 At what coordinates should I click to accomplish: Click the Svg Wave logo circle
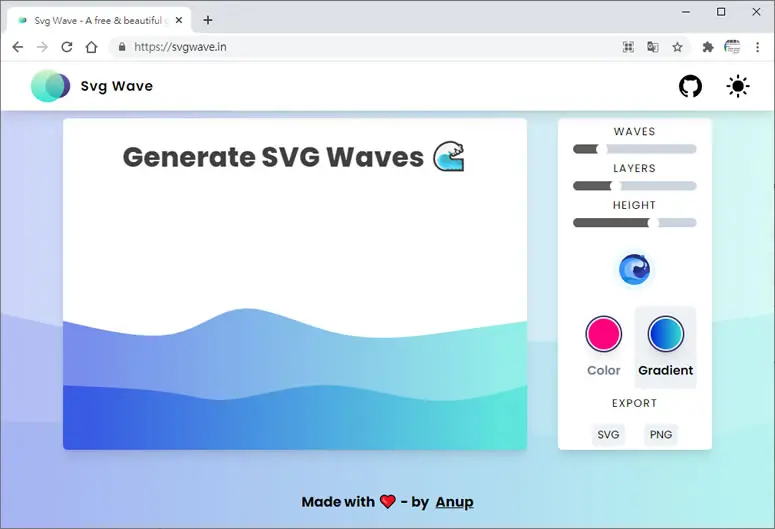(x=50, y=86)
